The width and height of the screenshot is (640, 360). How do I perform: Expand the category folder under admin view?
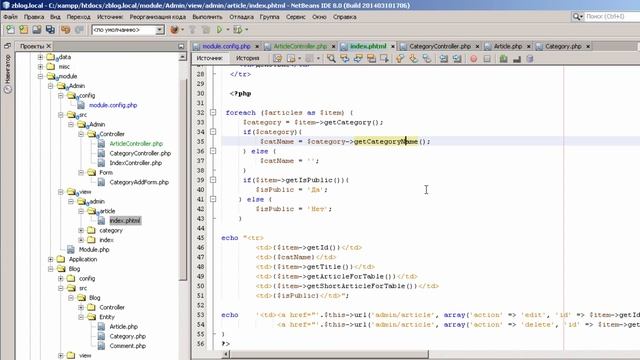click(81, 230)
